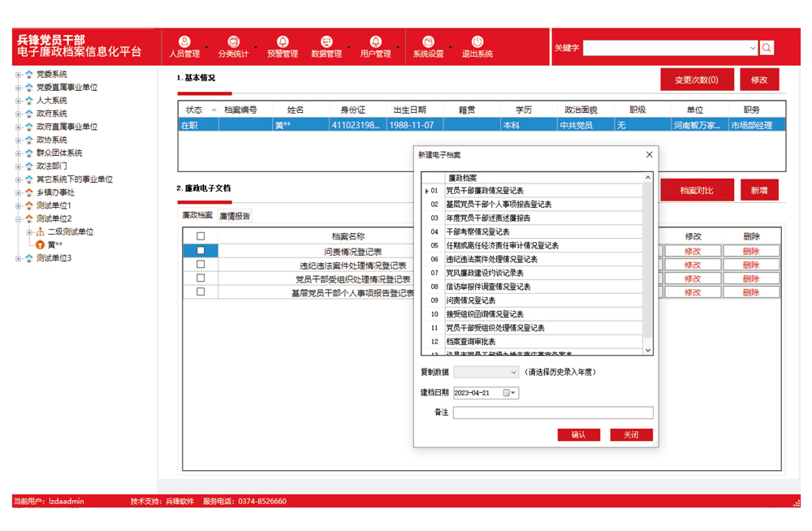This screenshot has width=812, height=531.
Task: Switch to the 廉政档案 tab
Action: [x=197, y=215]
